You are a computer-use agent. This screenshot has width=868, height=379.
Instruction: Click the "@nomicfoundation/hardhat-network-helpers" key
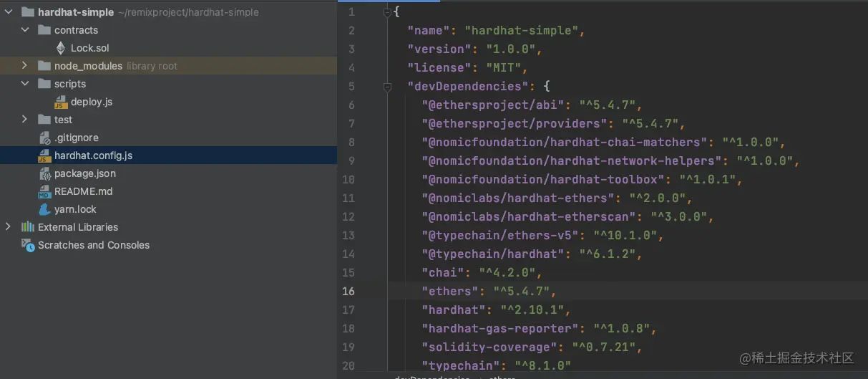point(572,160)
